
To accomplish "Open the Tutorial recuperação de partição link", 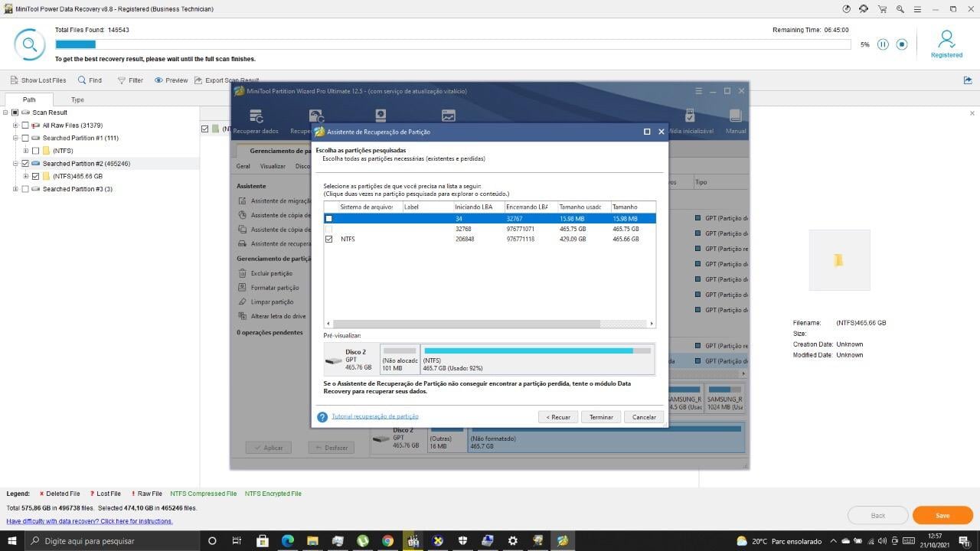I will (375, 416).
